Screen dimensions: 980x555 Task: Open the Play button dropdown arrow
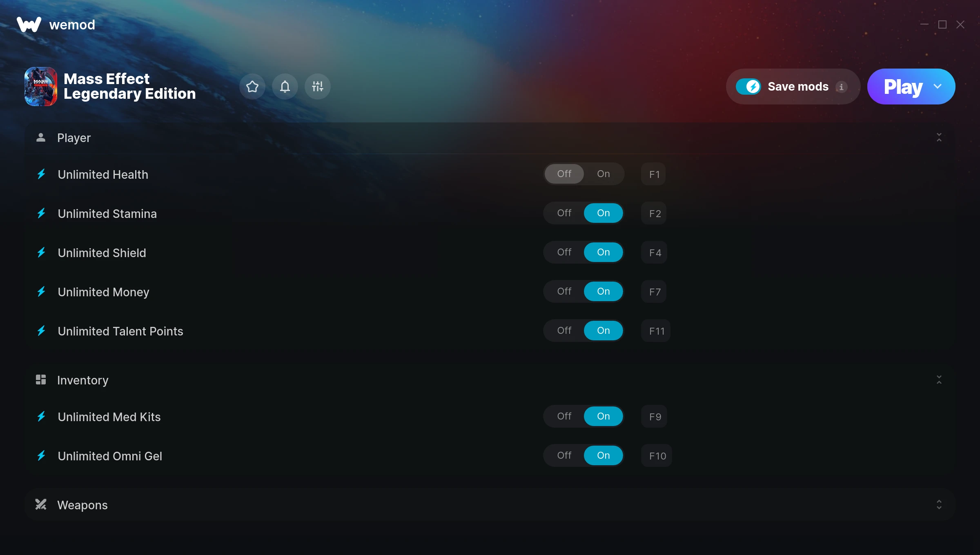tap(938, 87)
